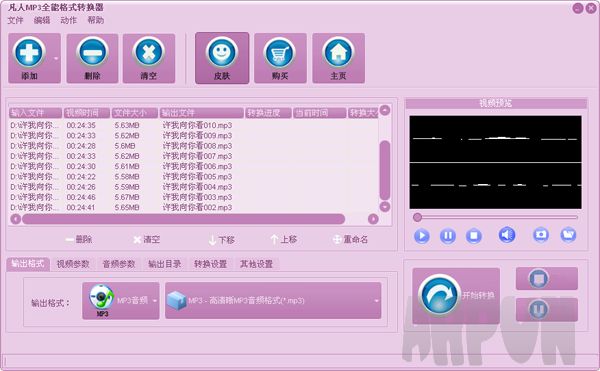Click the pause conversion button icon
Image resolution: width=600 pixels, height=371 pixels.
coord(538,309)
